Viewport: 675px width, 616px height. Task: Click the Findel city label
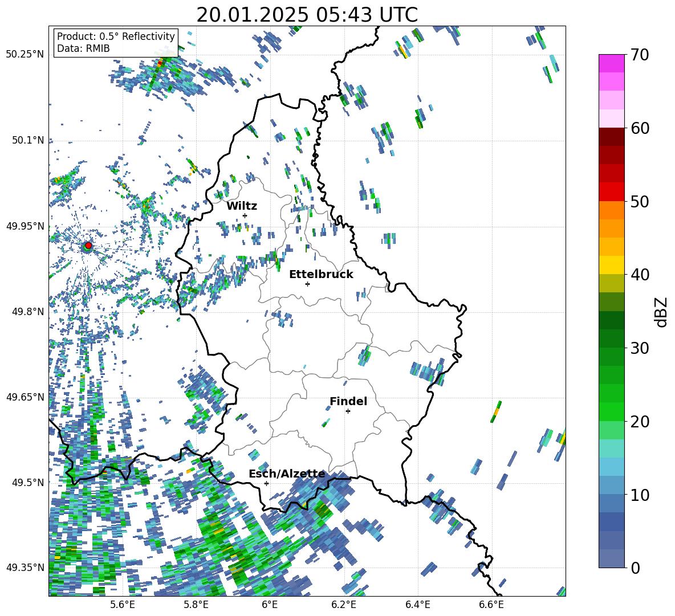(x=348, y=401)
